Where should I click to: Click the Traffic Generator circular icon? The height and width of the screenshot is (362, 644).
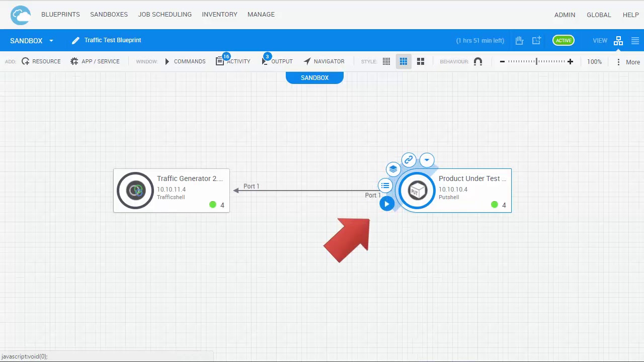point(135,191)
